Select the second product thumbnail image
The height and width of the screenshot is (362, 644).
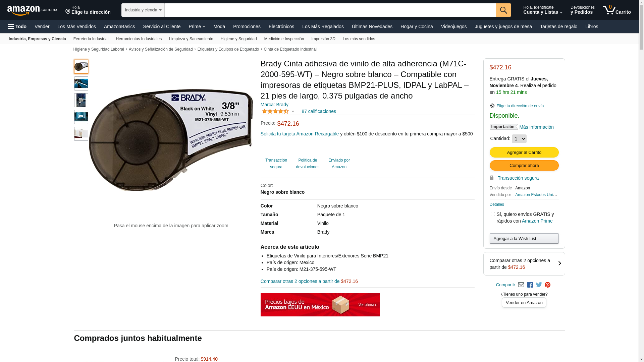tap(81, 83)
